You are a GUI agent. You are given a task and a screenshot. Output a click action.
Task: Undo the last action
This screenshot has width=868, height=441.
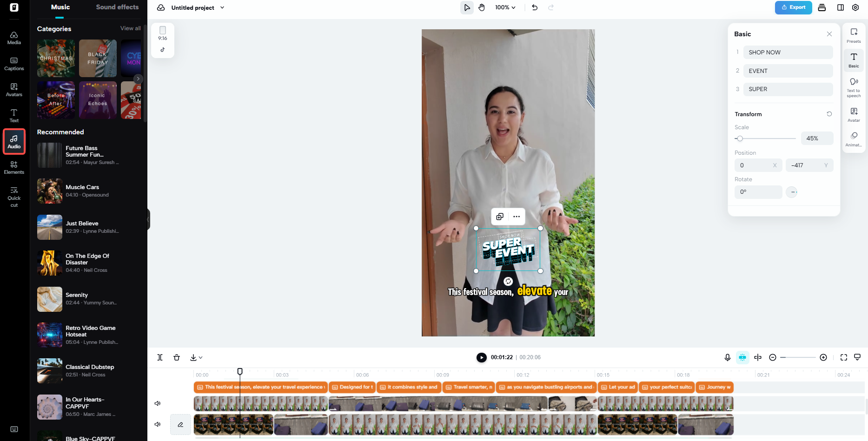pos(535,7)
